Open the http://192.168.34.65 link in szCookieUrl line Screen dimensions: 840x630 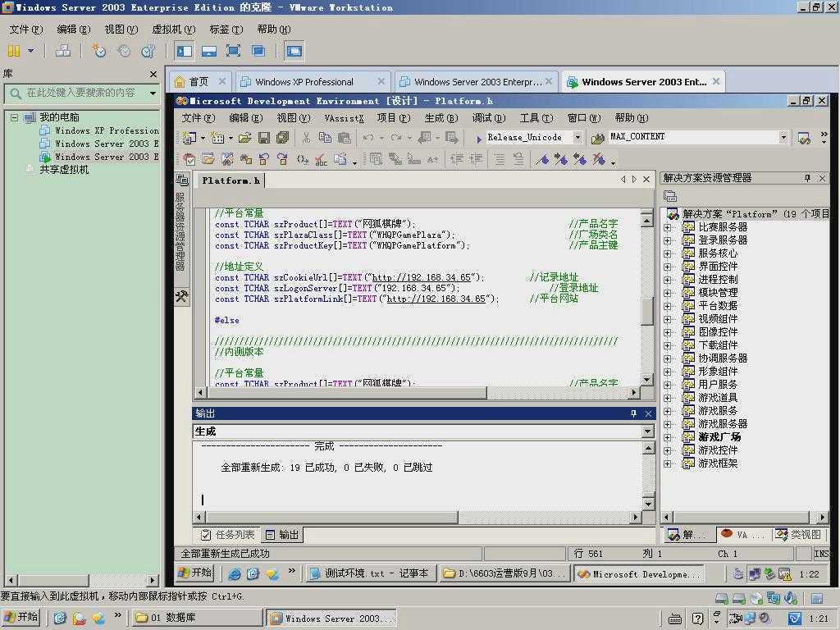(x=421, y=277)
